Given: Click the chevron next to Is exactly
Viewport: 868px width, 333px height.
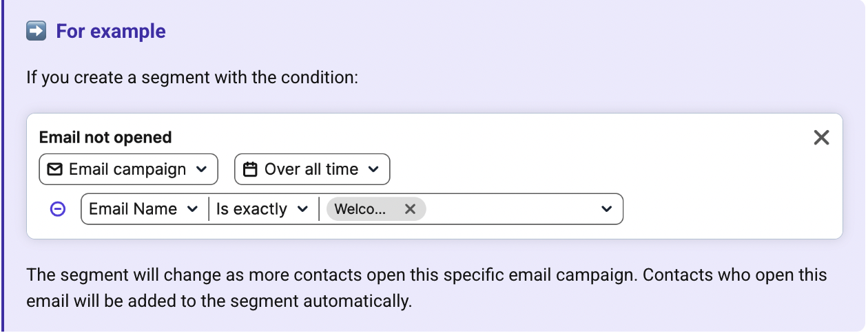Looking at the screenshot, I should pyautogui.click(x=302, y=209).
